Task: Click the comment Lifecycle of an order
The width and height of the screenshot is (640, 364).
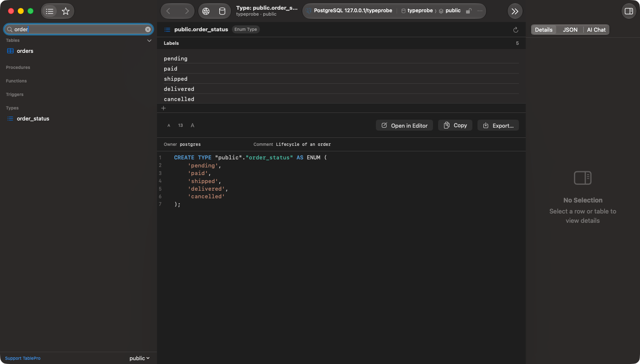Action: click(303, 145)
